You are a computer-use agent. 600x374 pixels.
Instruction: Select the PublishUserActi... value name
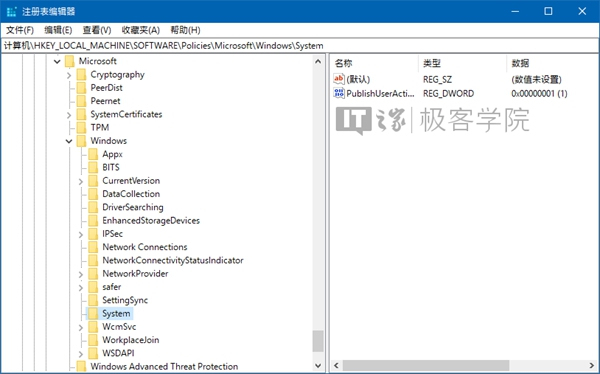pyautogui.click(x=380, y=93)
